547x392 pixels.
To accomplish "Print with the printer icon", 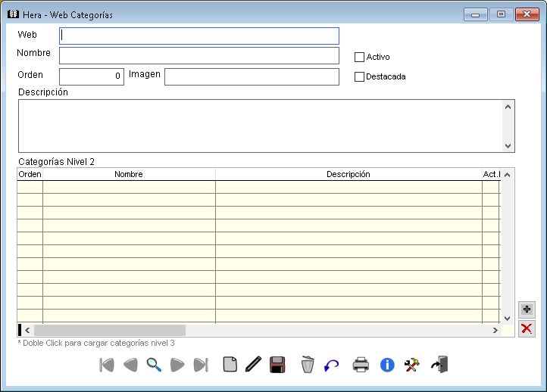I will (361, 365).
